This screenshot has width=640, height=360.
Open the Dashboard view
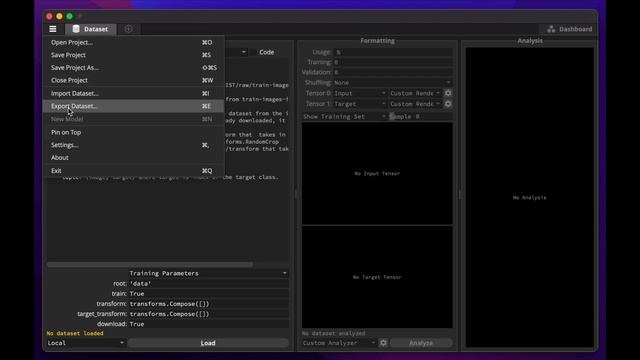pos(570,29)
